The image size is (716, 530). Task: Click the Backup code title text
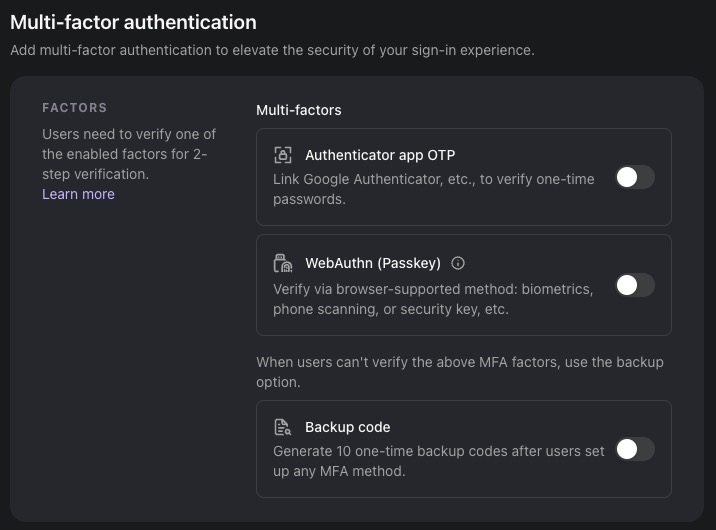347,427
